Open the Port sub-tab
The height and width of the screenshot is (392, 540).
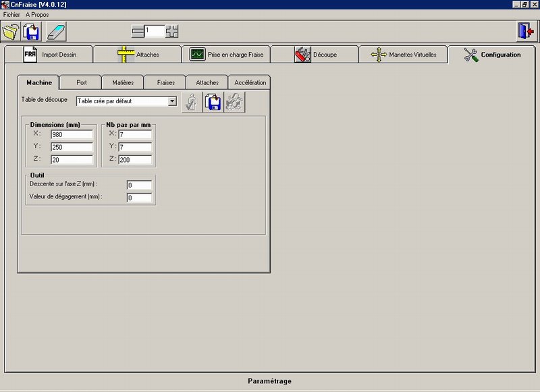coord(81,82)
